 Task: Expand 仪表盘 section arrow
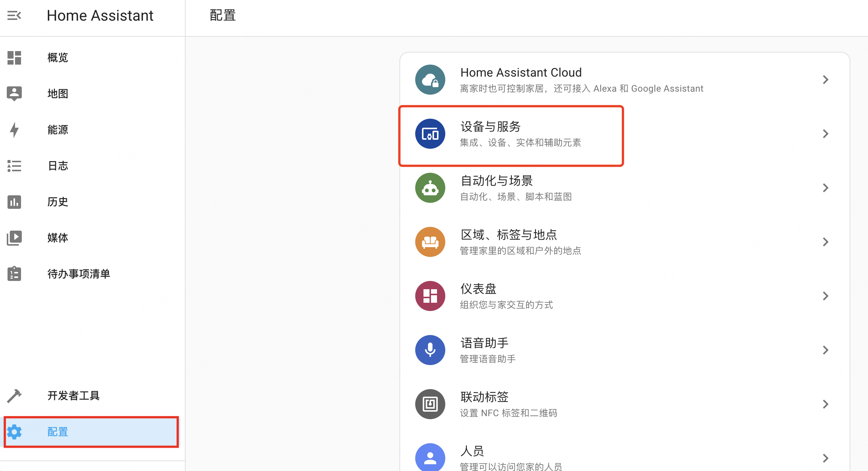(827, 295)
